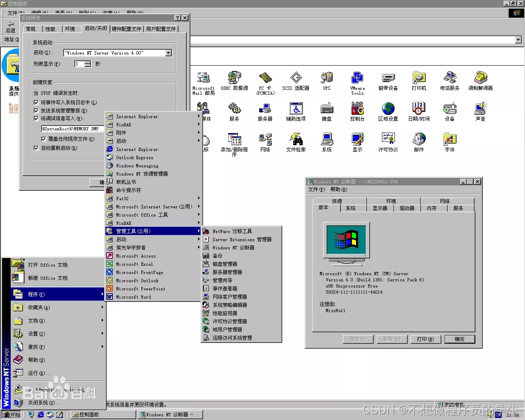Select 域用户管理器 menu entry
This screenshot has height=420, width=525.
[241, 330]
